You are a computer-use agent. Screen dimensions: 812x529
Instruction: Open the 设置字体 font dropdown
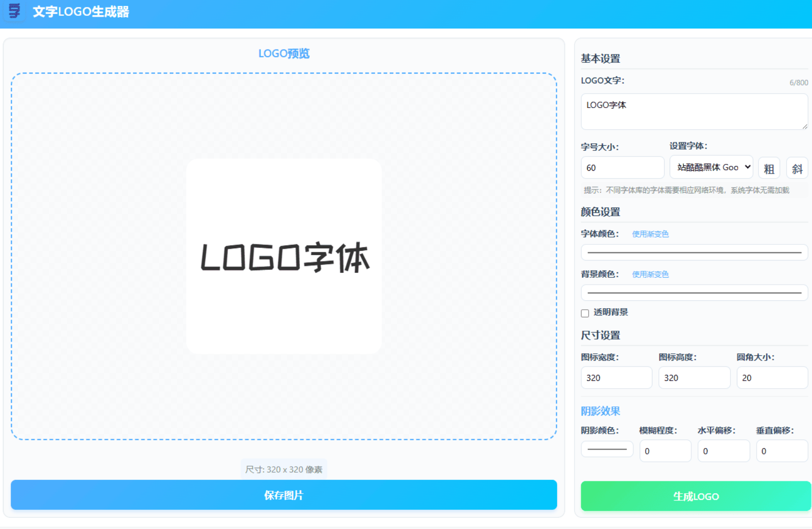pyautogui.click(x=711, y=167)
